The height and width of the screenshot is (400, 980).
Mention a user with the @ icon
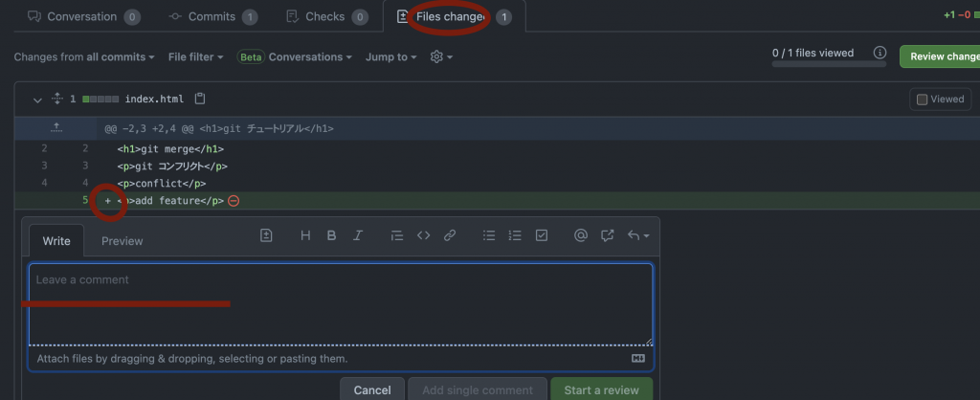pyautogui.click(x=581, y=235)
